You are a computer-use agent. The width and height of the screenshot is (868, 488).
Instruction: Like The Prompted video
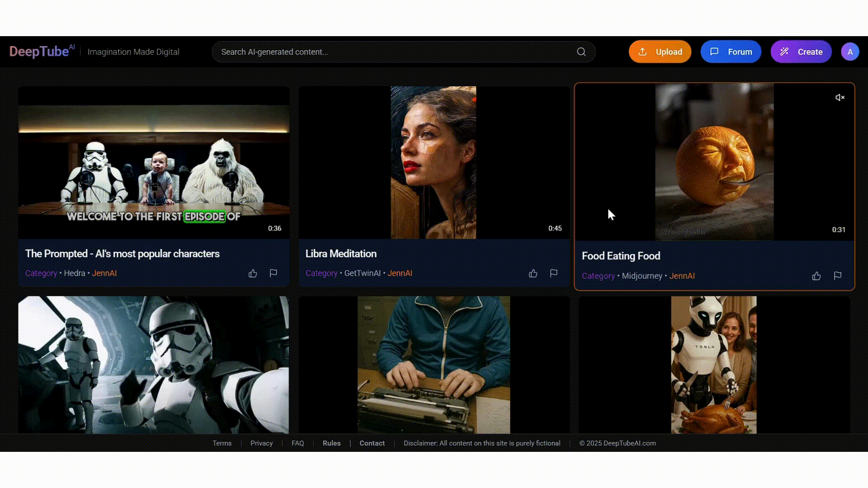[253, 273]
